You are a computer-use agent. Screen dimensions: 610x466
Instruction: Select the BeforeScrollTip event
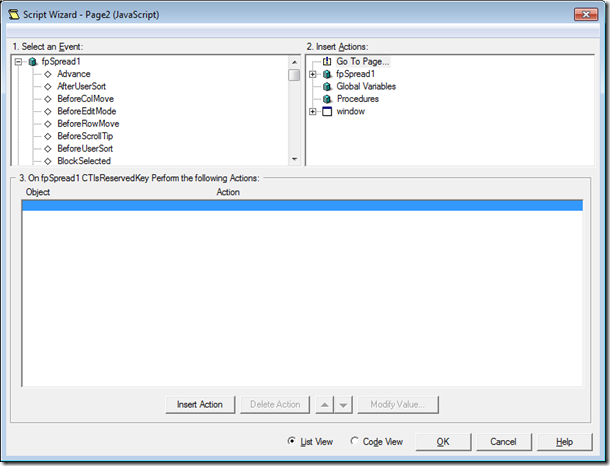pyautogui.click(x=85, y=136)
